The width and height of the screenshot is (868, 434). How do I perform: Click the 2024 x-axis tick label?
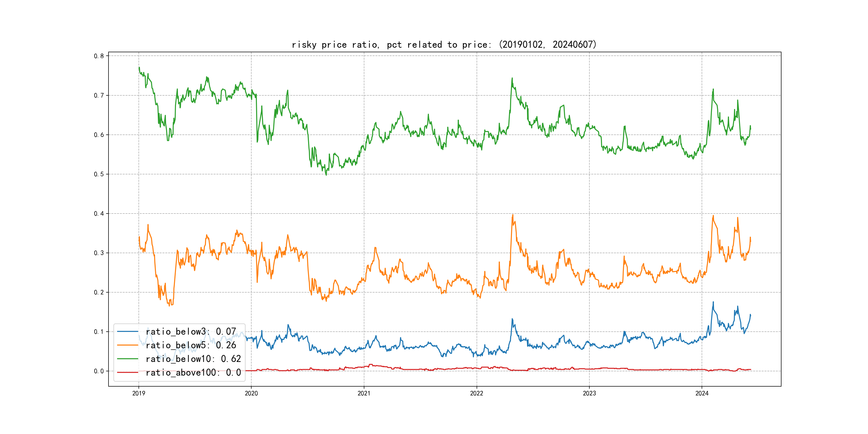pyautogui.click(x=702, y=393)
